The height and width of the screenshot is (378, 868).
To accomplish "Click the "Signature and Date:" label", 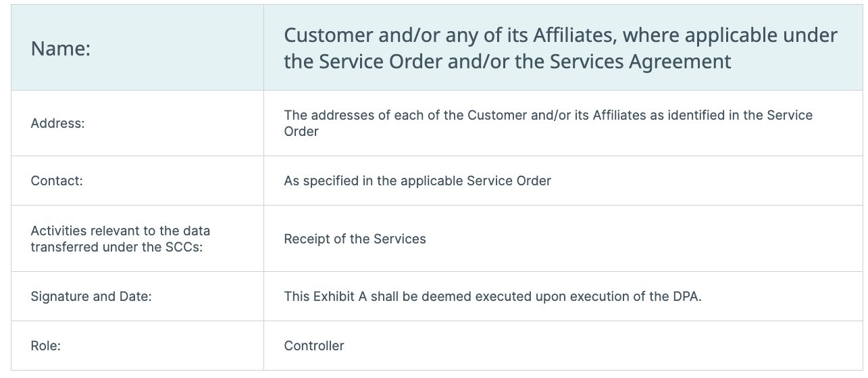I will click(91, 296).
